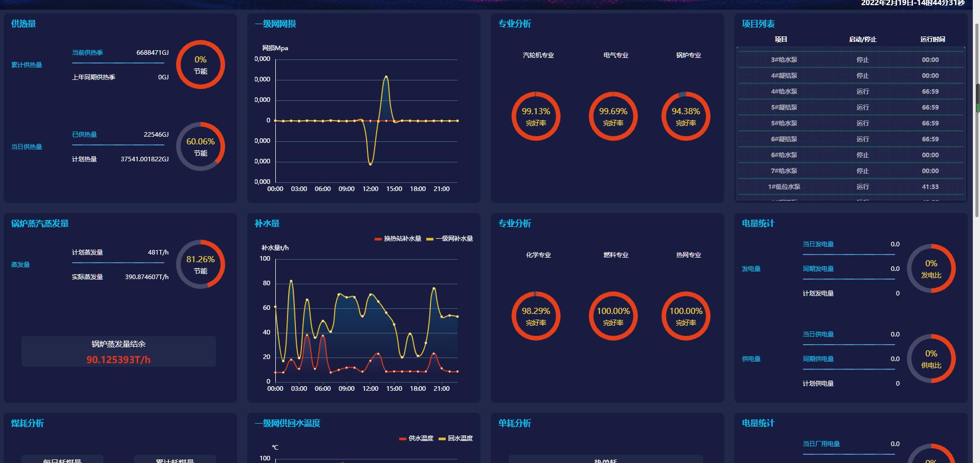Select the 5#给水泵 row name
Image resolution: width=980 pixels, height=463 pixels.
coord(784,123)
